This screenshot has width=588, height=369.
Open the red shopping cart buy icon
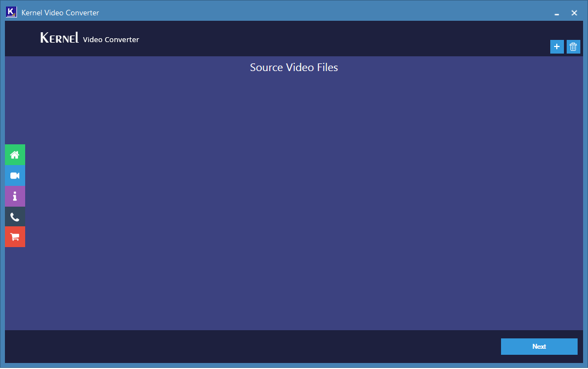pos(15,237)
